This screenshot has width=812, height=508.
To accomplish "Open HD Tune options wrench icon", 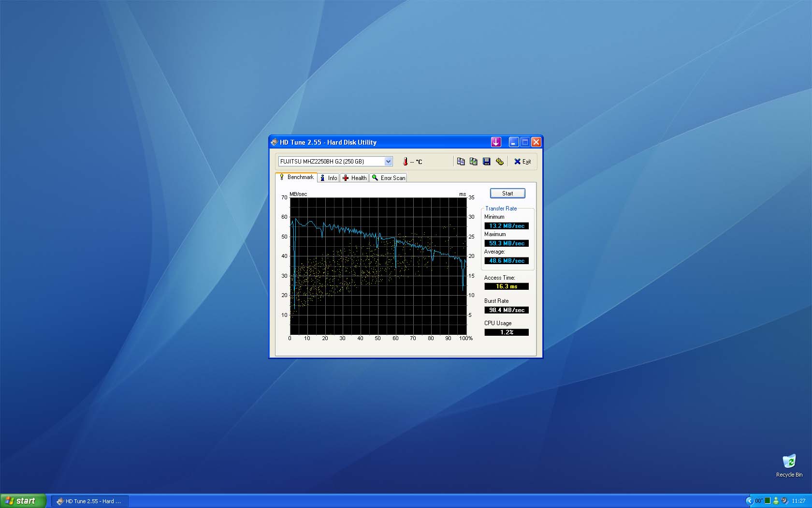I will [500, 162].
